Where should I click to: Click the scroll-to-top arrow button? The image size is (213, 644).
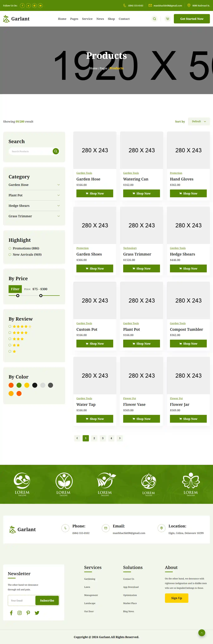(201, 633)
